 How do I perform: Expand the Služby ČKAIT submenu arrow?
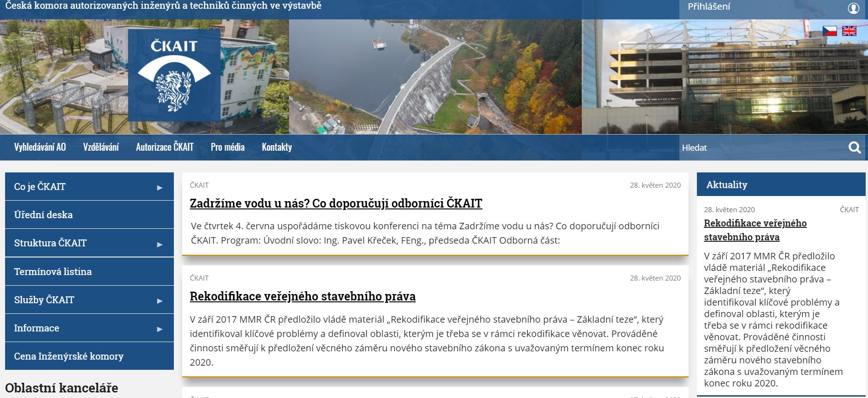click(x=160, y=301)
